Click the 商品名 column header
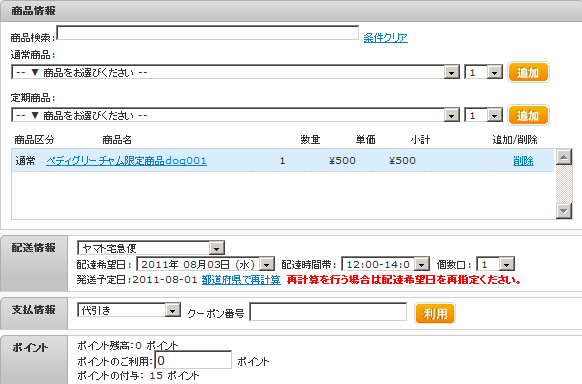This screenshot has width=582, height=384. (x=117, y=140)
